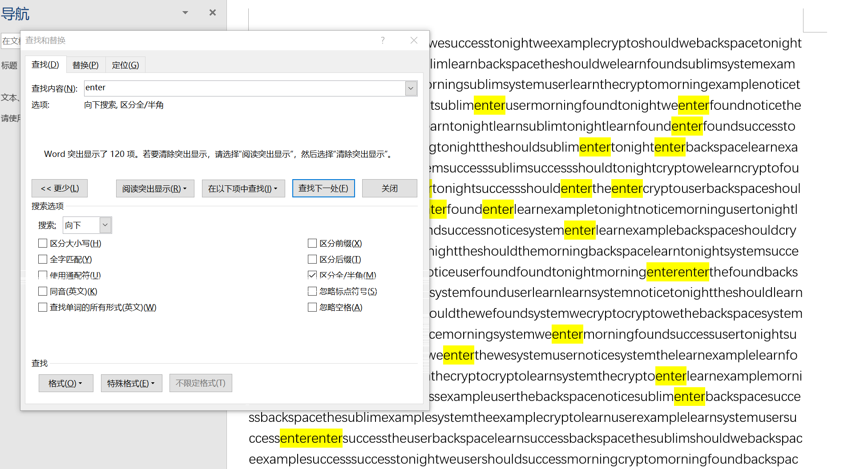
Task: Select the 标题 tab in navigation pane
Action: point(9,65)
